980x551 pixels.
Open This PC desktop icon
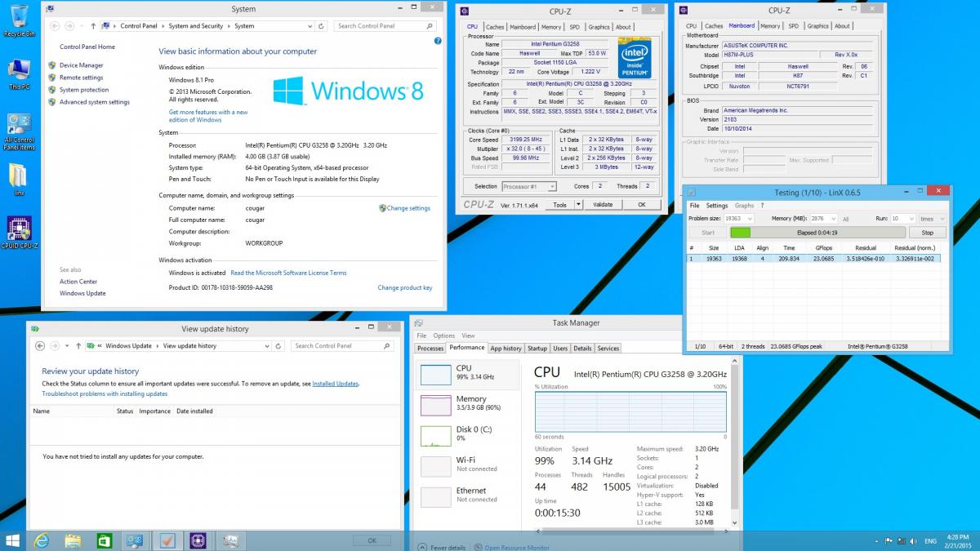[19, 73]
